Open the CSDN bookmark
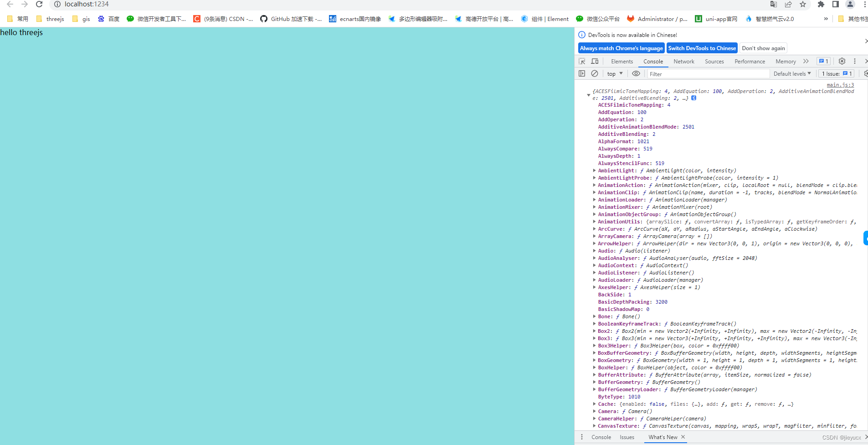This screenshot has width=868, height=445. (x=223, y=19)
